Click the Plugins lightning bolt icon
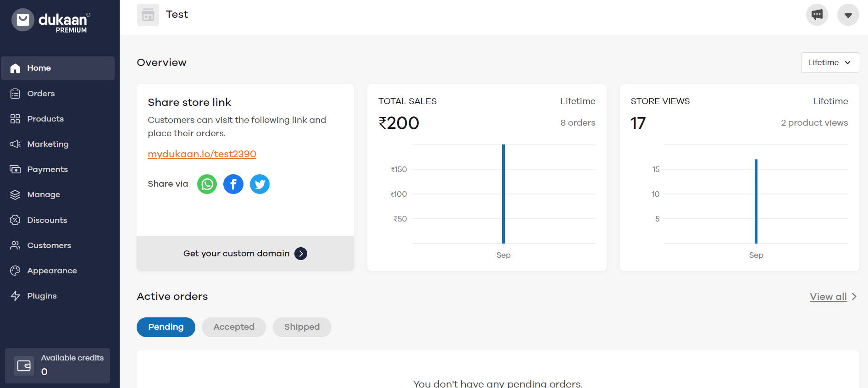The width and height of the screenshot is (868, 388). tap(15, 296)
